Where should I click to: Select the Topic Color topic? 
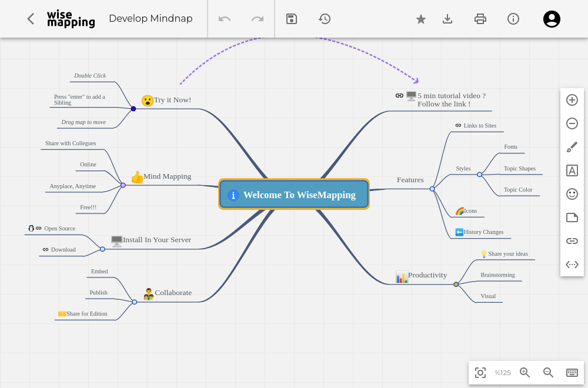point(518,190)
